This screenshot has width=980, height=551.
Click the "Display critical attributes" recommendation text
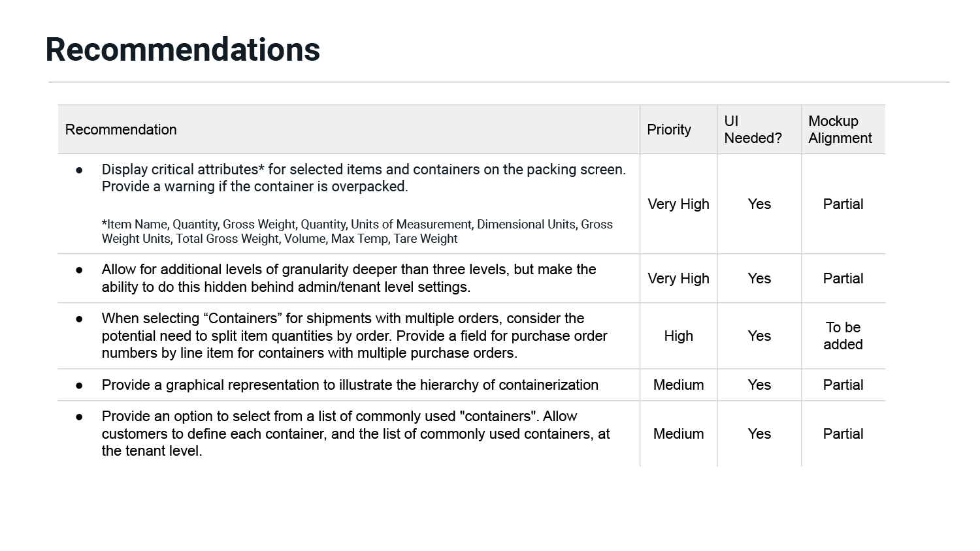click(x=363, y=178)
